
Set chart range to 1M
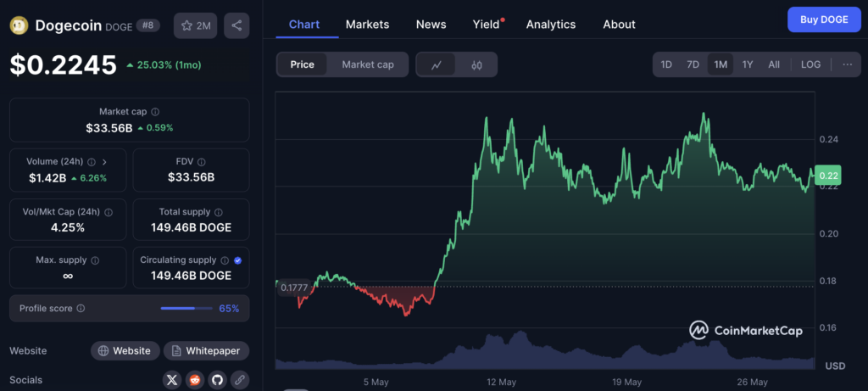[x=721, y=64]
